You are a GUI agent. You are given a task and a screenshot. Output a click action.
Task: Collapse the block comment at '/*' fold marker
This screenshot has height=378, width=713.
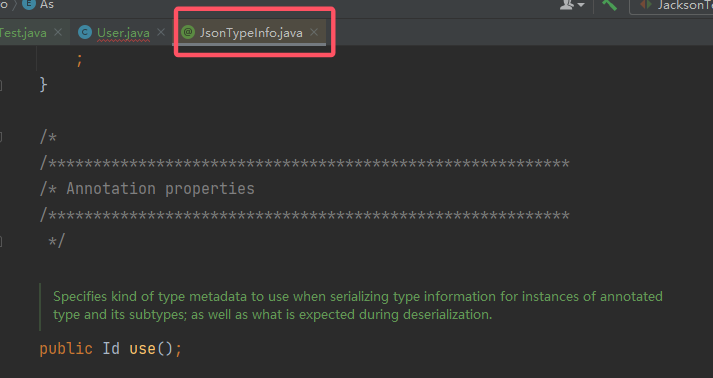1,136
